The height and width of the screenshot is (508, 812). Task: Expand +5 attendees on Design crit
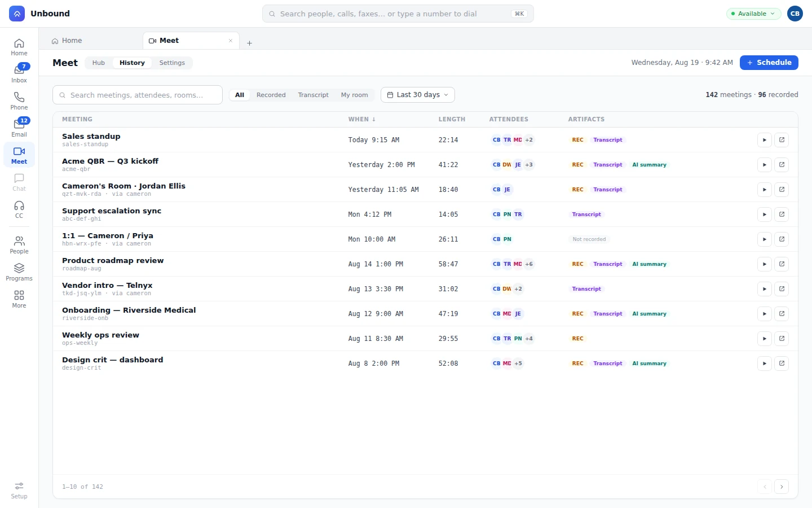[x=518, y=364]
